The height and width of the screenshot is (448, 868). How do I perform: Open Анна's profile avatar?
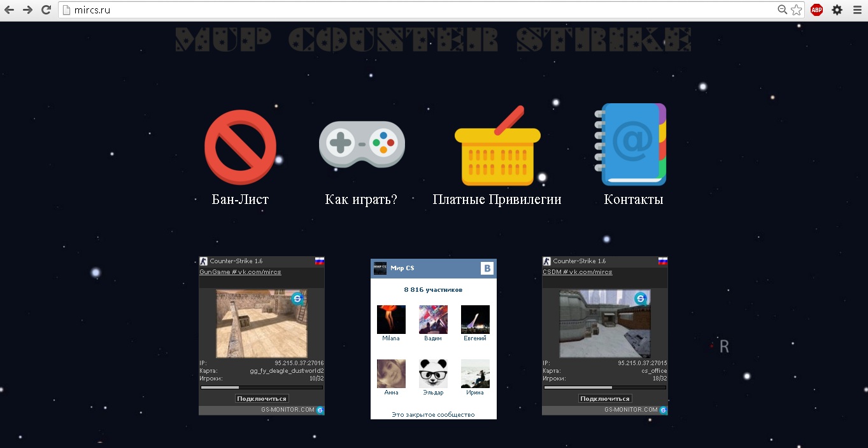tap(391, 373)
